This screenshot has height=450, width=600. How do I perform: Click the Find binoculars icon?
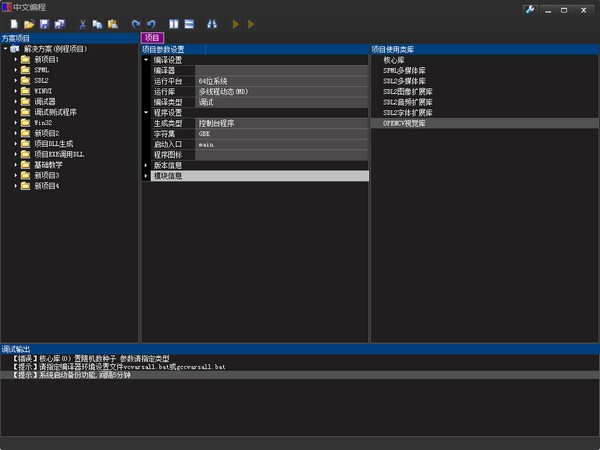coord(212,23)
